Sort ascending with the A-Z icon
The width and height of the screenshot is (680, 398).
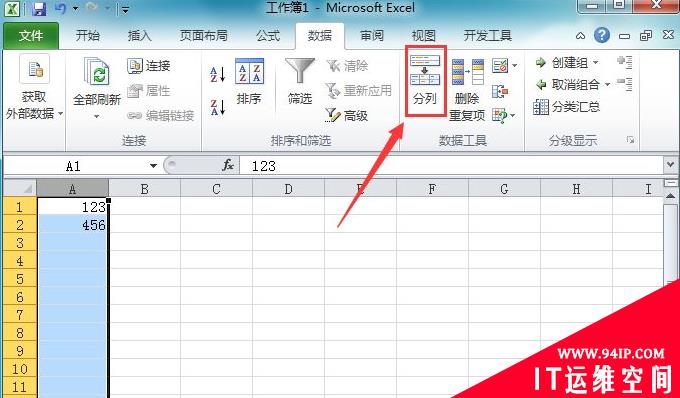pos(218,74)
